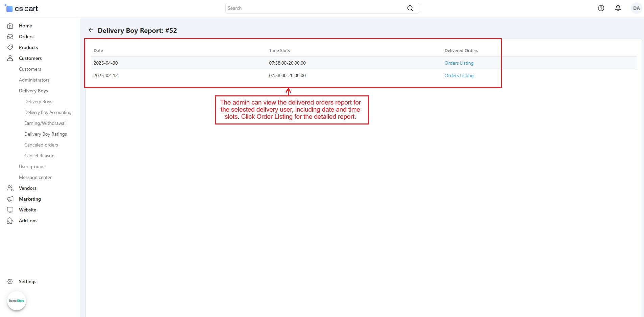Collapse the Customers sidebar section
The width and height of the screenshot is (644, 317).
click(x=30, y=58)
